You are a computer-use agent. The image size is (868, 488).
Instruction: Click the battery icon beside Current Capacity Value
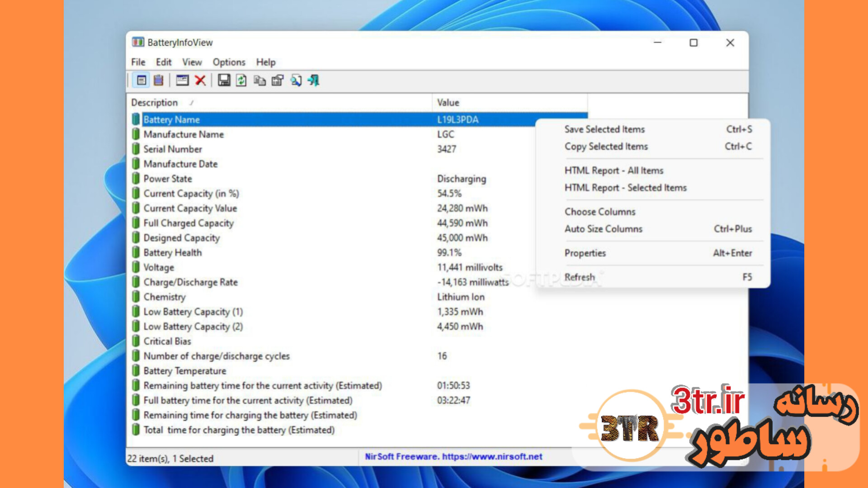pyautogui.click(x=136, y=208)
